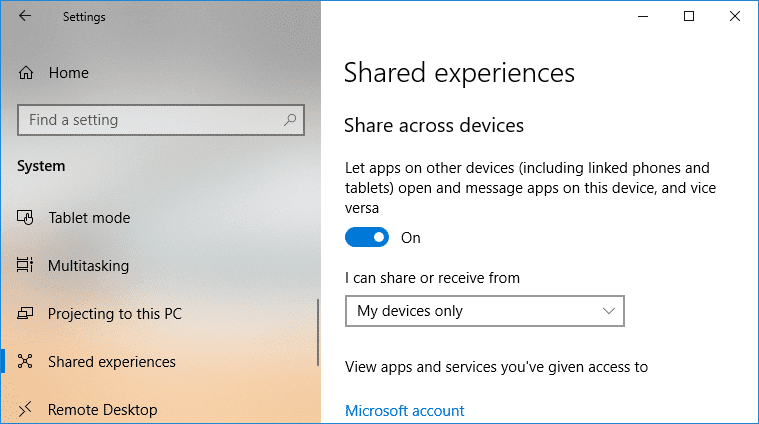Viewport: 759px width, 424px height.
Task: Maximize the Settings window
Action: pyautogui.click(x=689, y=16)
